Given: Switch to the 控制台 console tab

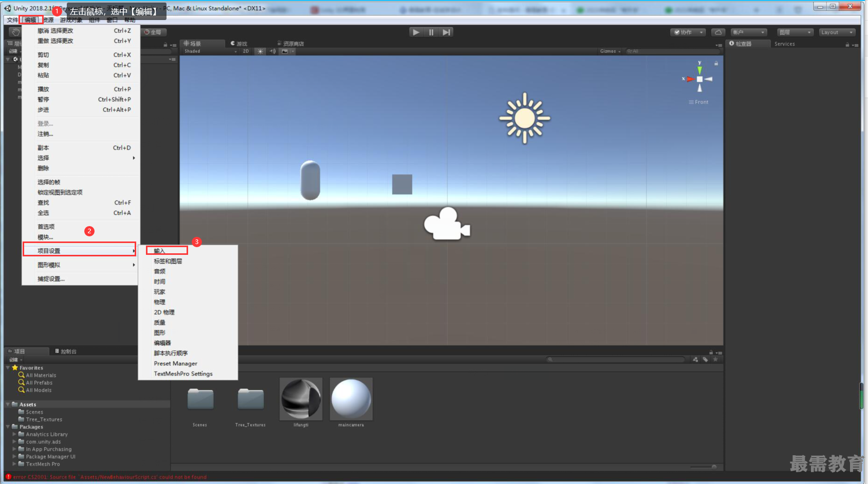Looking at the screenshot, I should tap(66, 351).
